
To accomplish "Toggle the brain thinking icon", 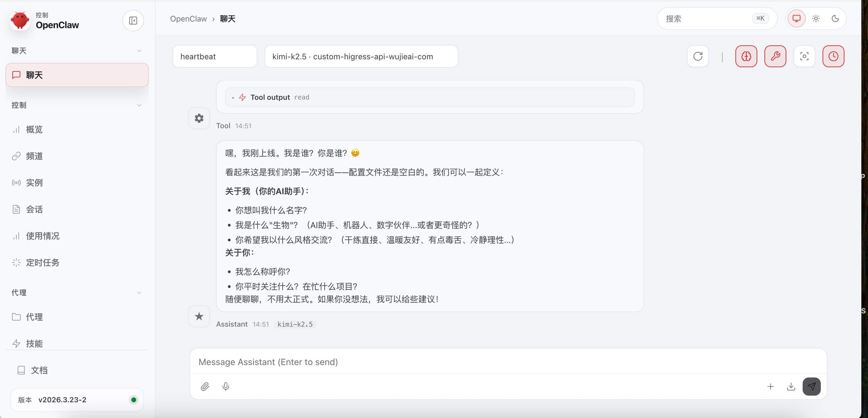I will pyautogui.click(x=746, y=56).
